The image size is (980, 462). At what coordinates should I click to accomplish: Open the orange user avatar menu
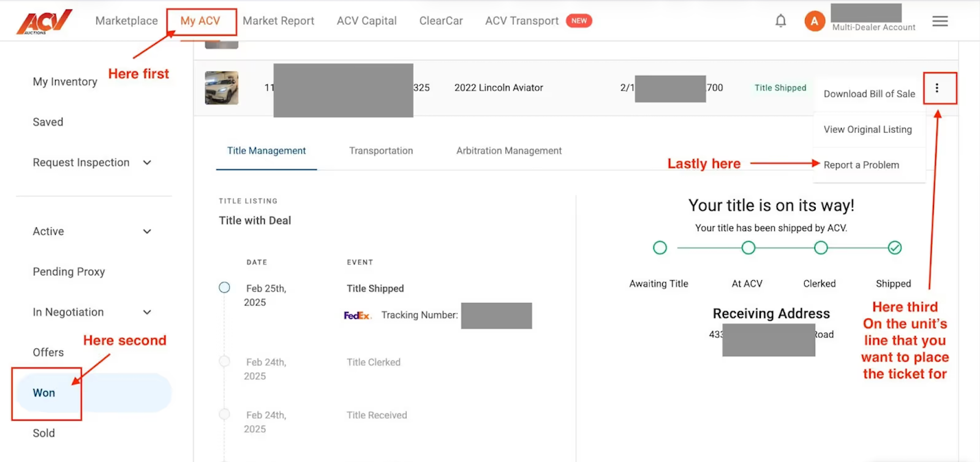pos(814,21)
